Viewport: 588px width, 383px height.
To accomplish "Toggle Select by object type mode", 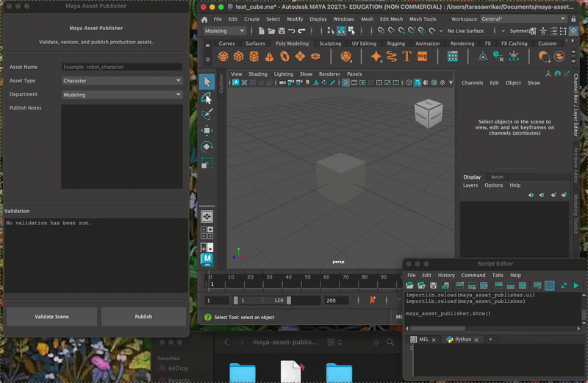I will [x=341, y=31].
